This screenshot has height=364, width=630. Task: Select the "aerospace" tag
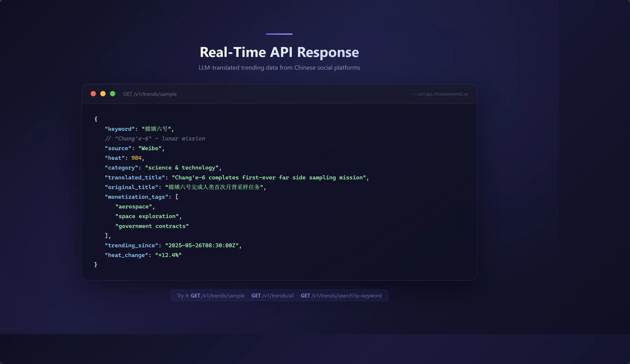coord(134,207)
